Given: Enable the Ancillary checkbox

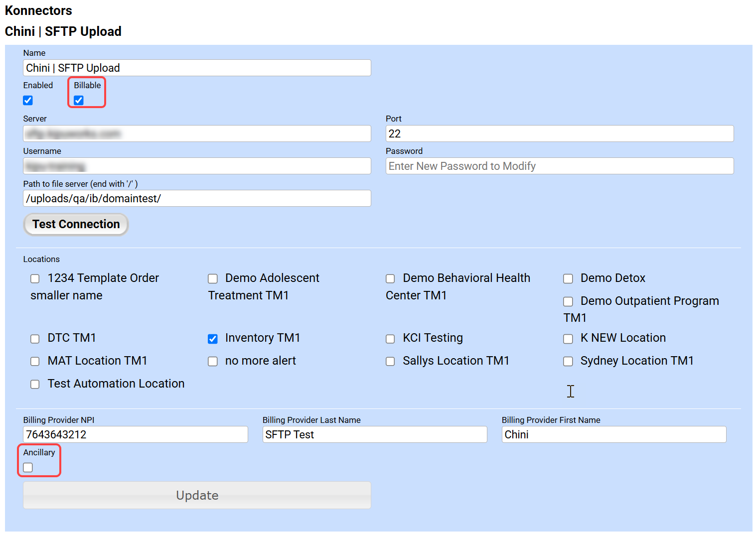Looking at the screenshot, I should coord(28,467).
